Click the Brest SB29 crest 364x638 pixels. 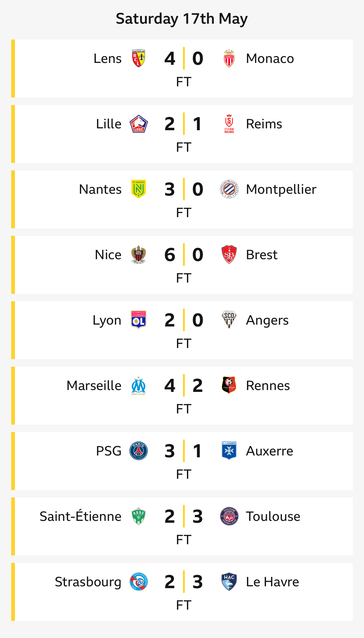click(x=229, y=255)
